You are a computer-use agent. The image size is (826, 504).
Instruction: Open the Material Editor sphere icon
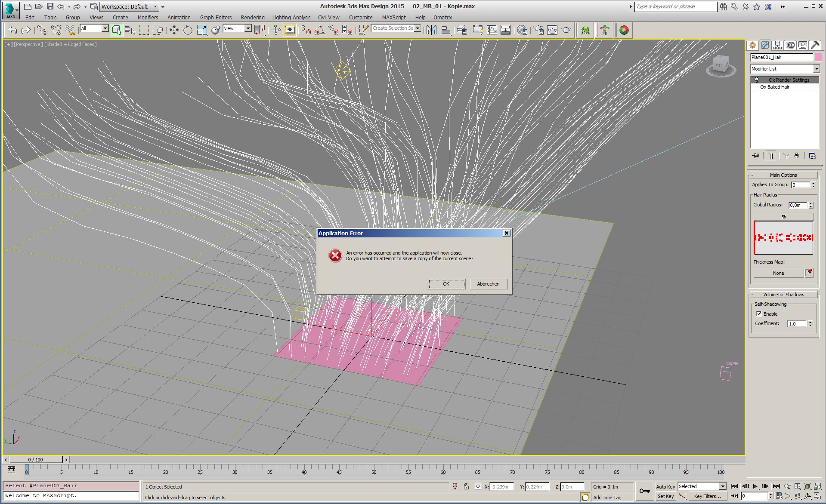(x=522, y=30)
